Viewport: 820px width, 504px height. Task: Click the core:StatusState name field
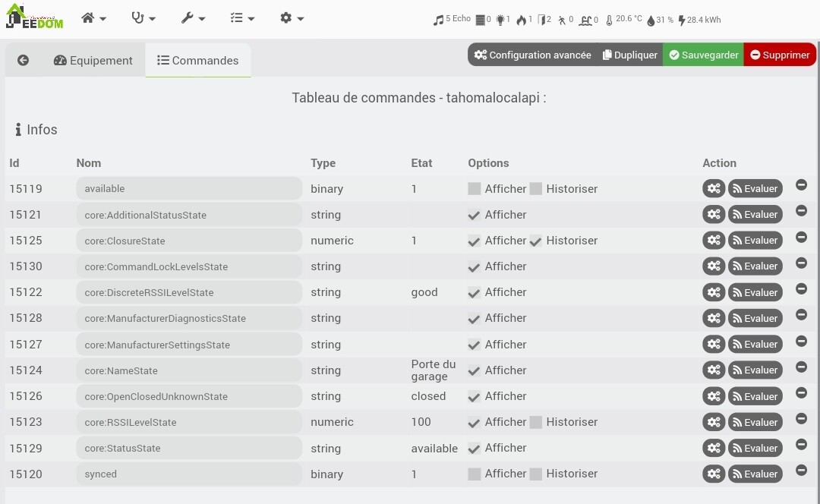(189, 448)
